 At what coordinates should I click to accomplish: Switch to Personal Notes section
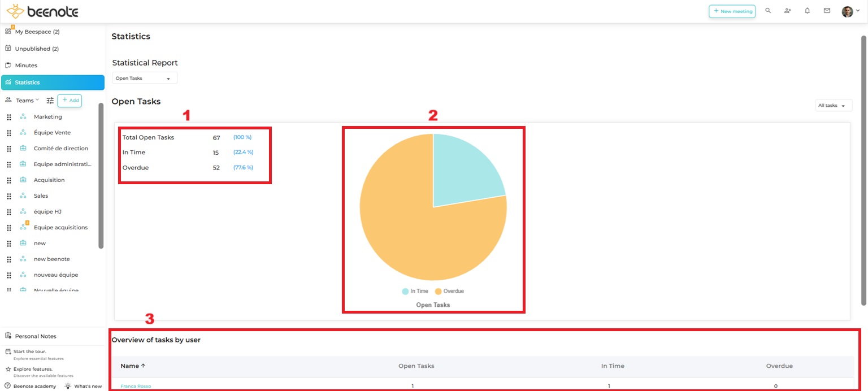(34, 336)
